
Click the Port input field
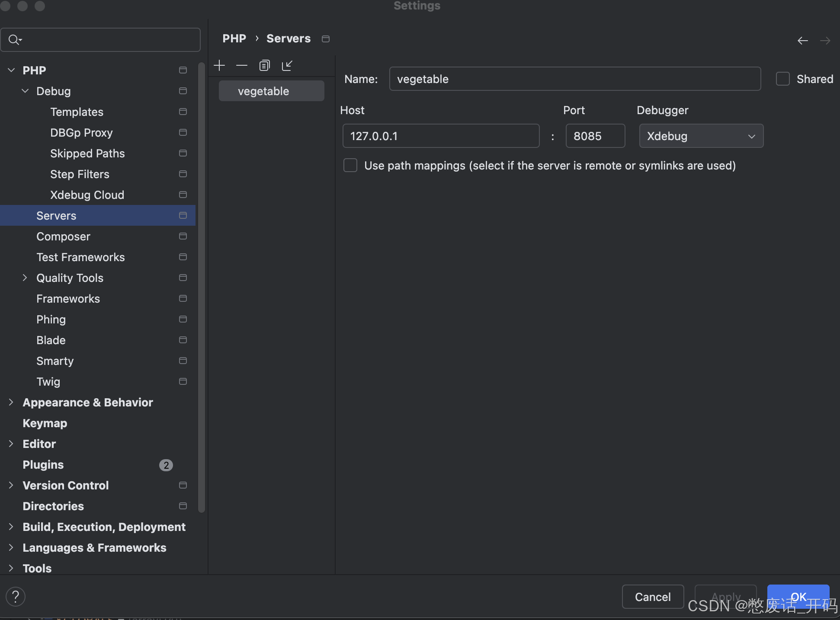click(595, 136)
